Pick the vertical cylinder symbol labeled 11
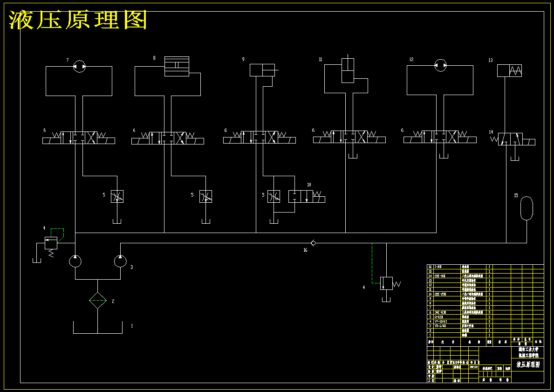Screen dimensions: 554x392 click(x=348, y=69)
